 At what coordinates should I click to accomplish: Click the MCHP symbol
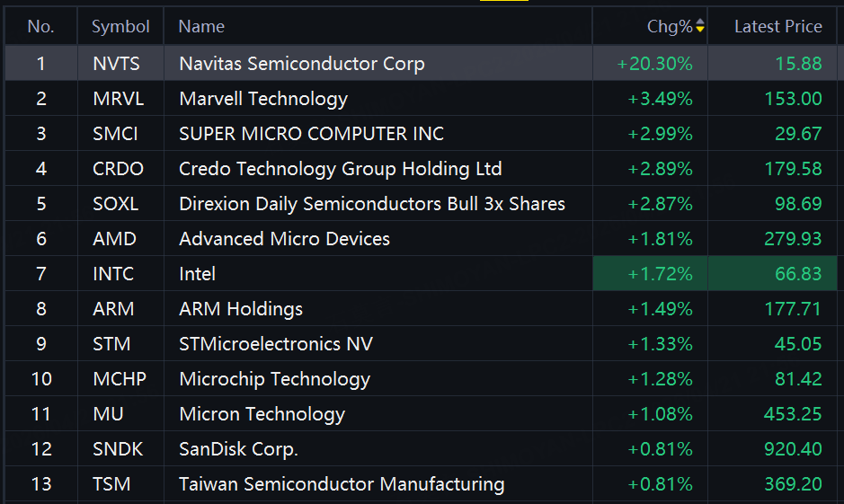[x=119, y=379]
